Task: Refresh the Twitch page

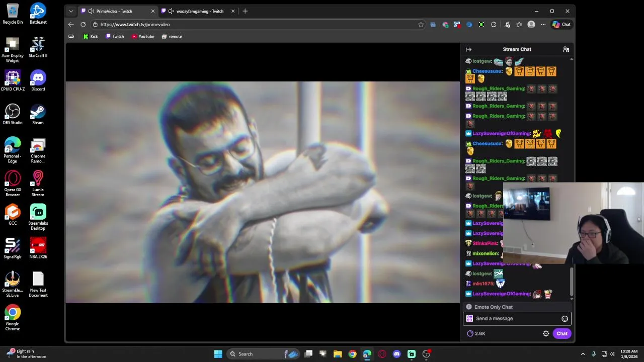Action: [x=83, y=25]
